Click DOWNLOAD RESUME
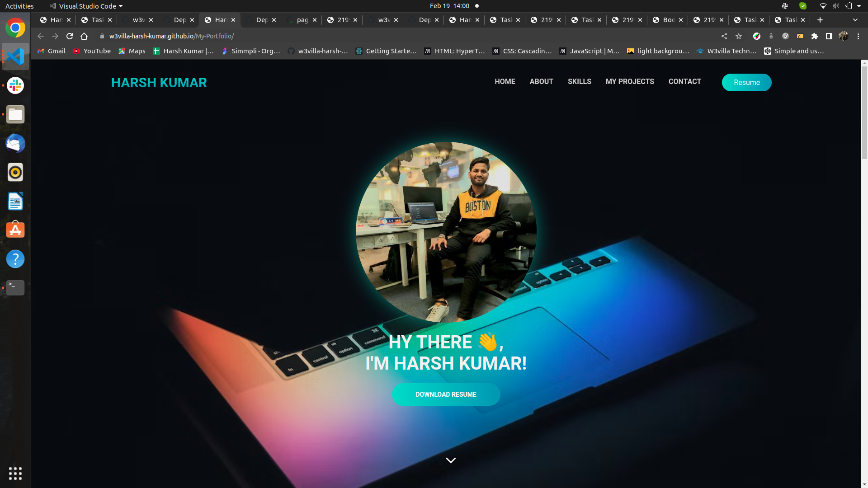Viewport: 868px width, 488px height. [446, 394]
